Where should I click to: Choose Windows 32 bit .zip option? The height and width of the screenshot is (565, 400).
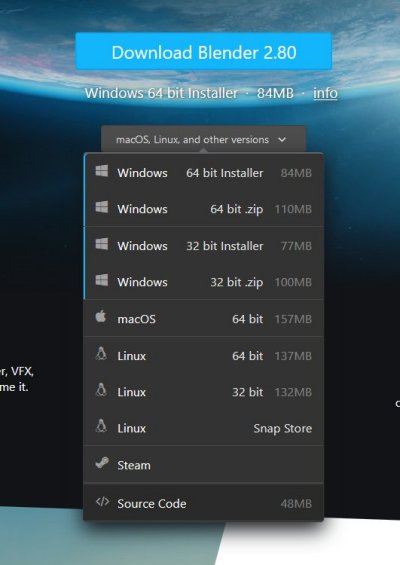tap(204, 282)
